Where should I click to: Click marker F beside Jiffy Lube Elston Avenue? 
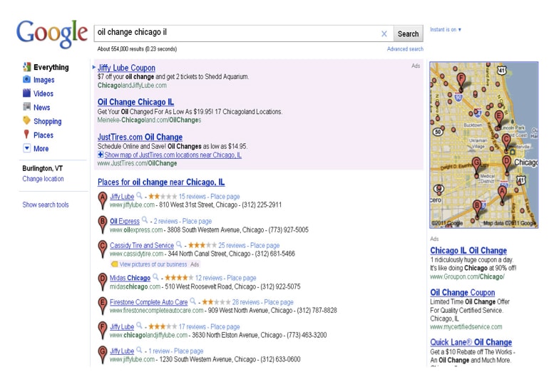pos(103,330)
